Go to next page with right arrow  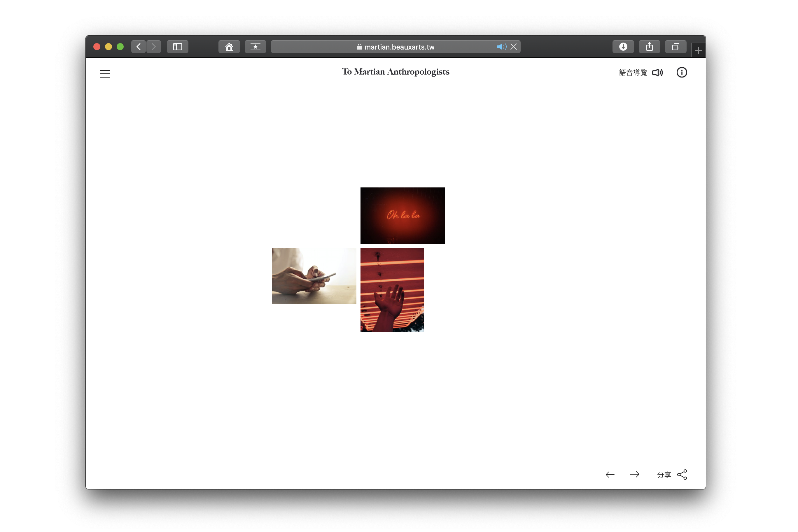pyautogui.click(x=634, y=474)
